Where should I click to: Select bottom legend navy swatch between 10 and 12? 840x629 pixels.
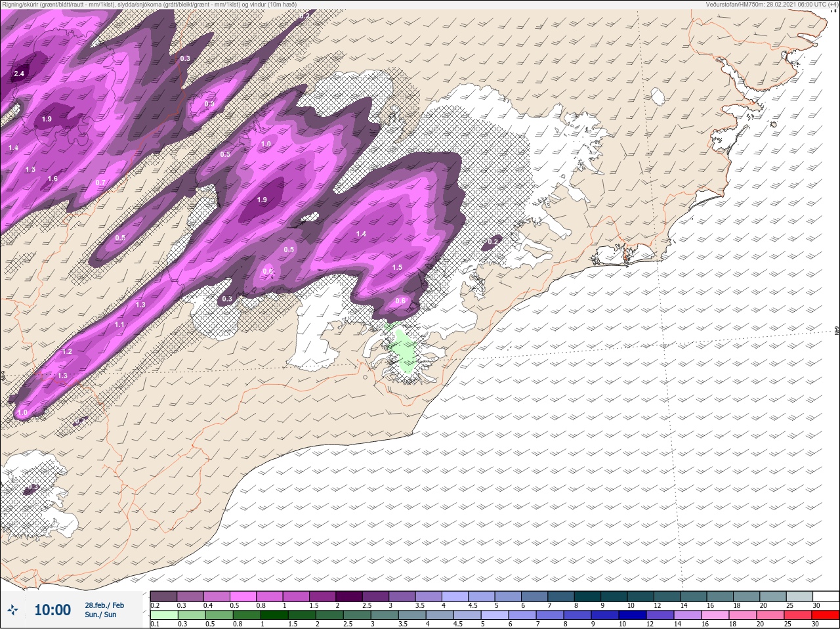click(x=633, y=615)
